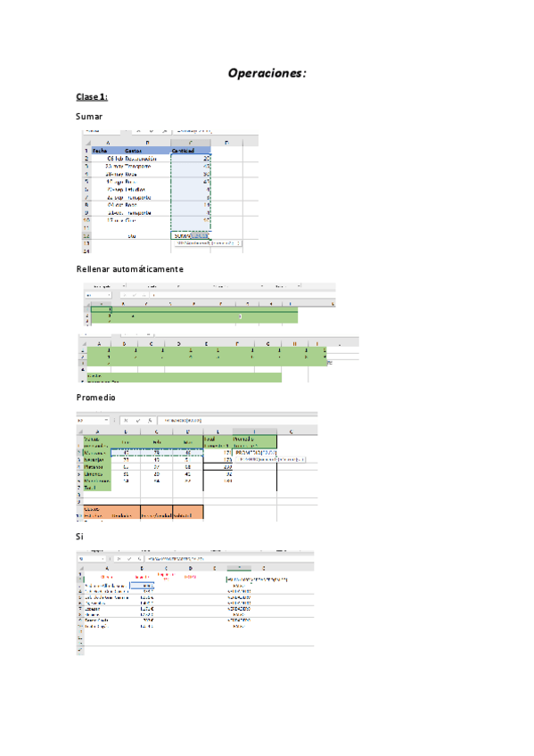Select the first Rellenar automáticamente screenshot

209,303
